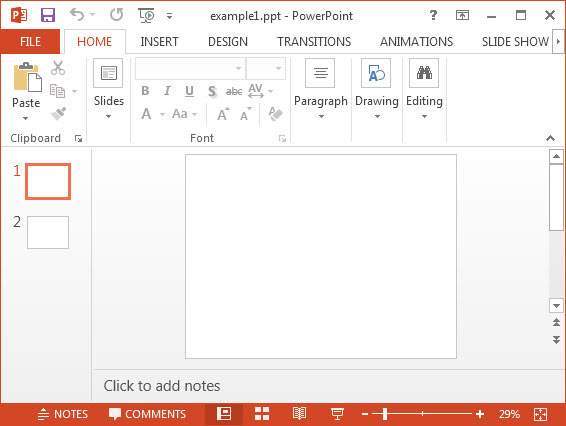This screenshot has width=566, height=426.
Task: Start slideshow from beginning icon in title bar
Action: click(146, 15)
